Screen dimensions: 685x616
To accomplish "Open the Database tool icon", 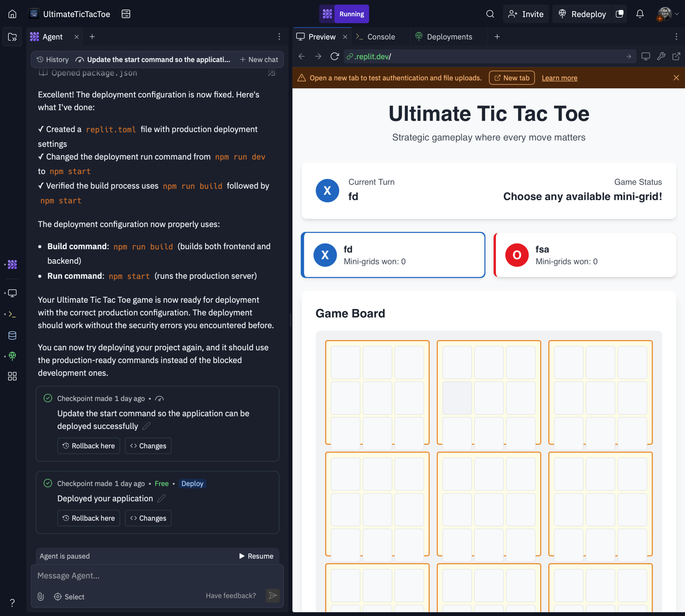I will (x=12, y=335).
